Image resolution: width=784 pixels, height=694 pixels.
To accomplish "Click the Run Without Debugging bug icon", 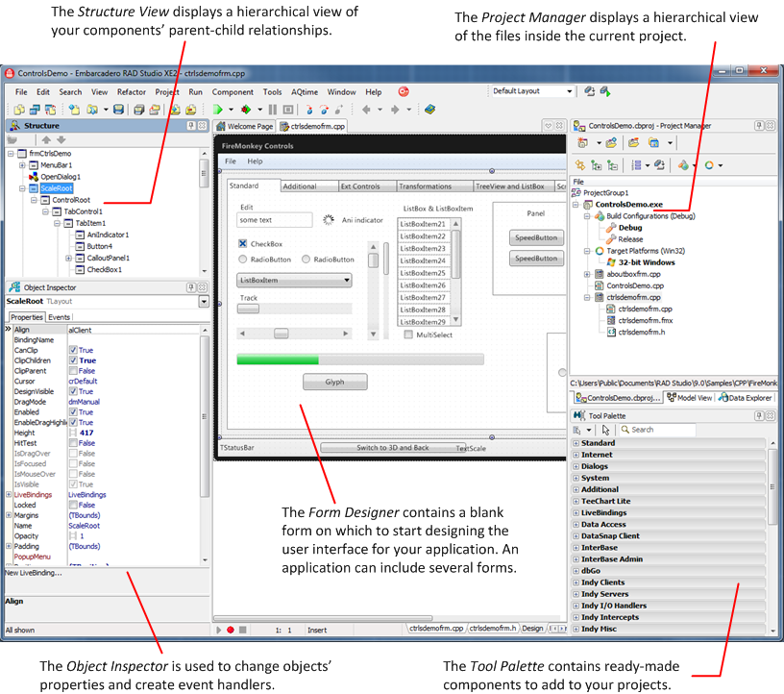I will pyautogui.click(x=246, y=109).
